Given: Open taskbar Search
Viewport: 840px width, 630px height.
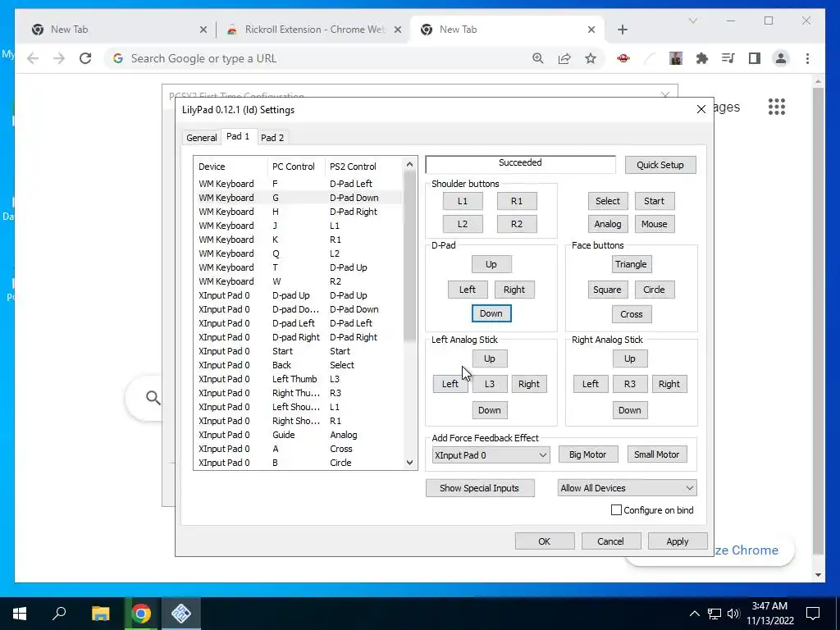Looking at the screenshot, I should pyautogui.click(x=59, y=614).
